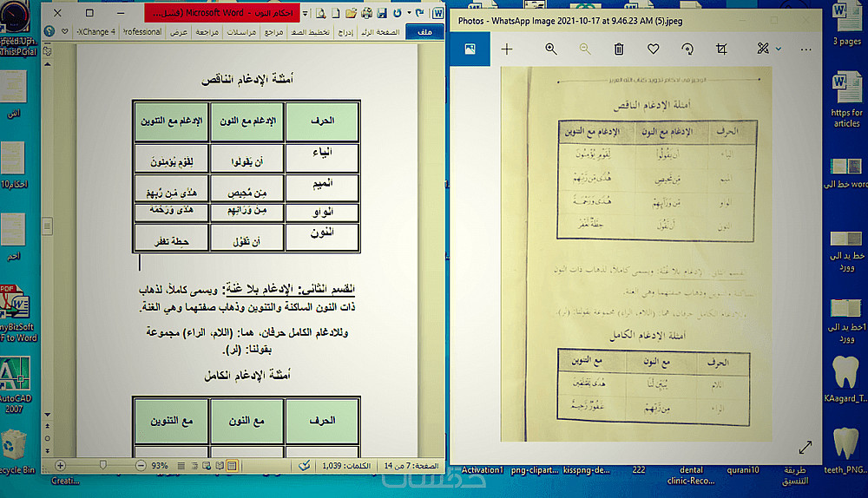Click the Page 7 of 14 indicator in status bar

tap(411, 466)
